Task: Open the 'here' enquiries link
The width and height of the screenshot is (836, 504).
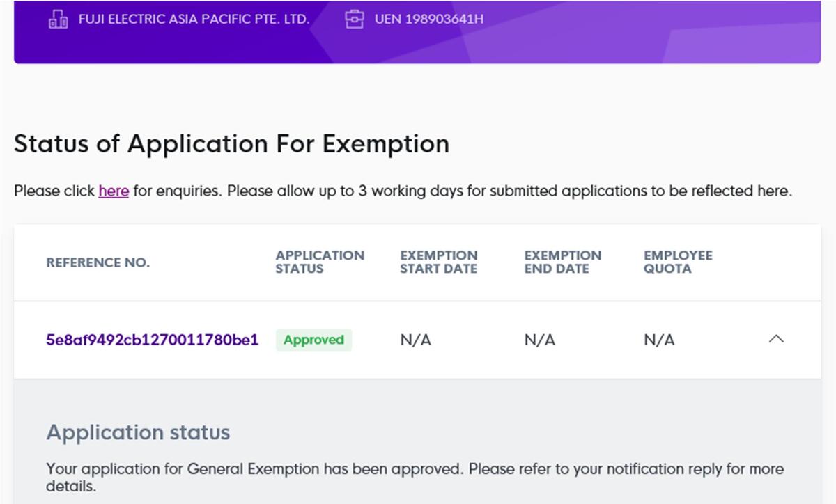Action: (x=114, y=191)
